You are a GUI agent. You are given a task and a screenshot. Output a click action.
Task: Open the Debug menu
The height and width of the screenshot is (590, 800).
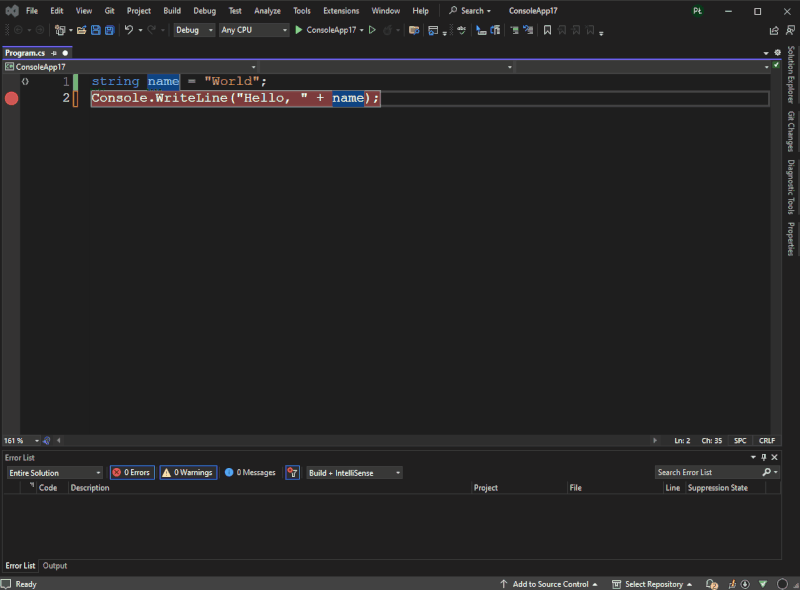click(205, 11)
